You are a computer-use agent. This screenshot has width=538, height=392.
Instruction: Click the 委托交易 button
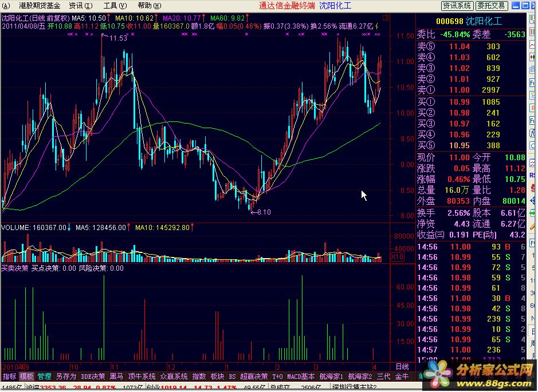491,6
